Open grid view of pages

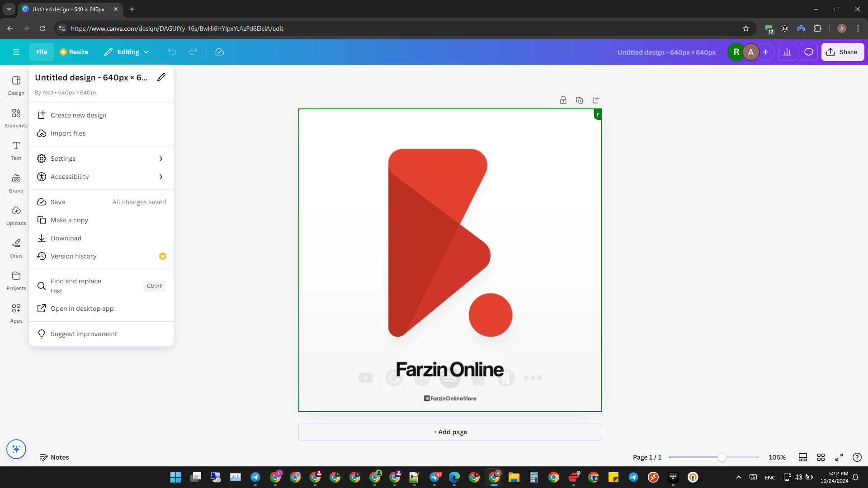coord(821,457)
